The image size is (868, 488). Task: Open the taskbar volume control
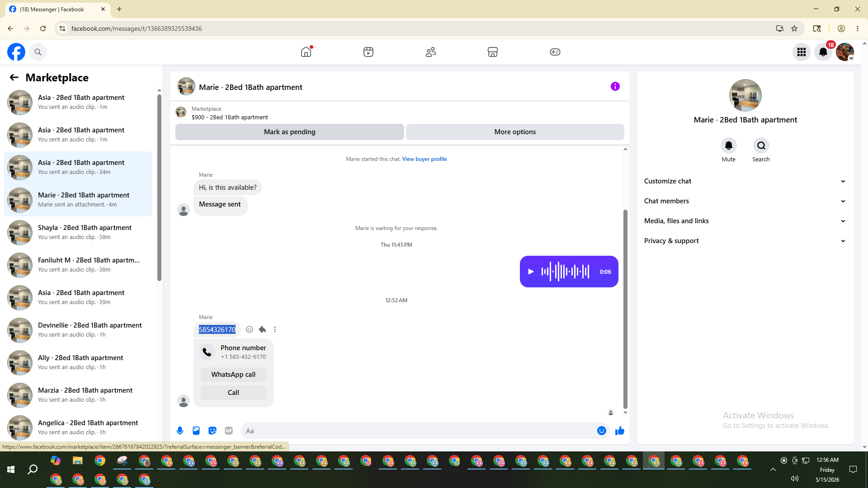(x=794, y=479)
